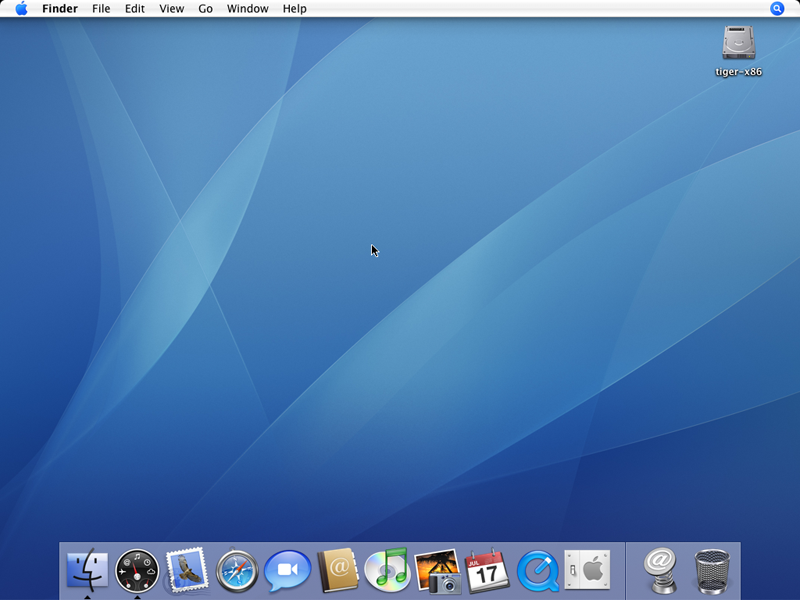Open the Go menu

tap(205, 9)
